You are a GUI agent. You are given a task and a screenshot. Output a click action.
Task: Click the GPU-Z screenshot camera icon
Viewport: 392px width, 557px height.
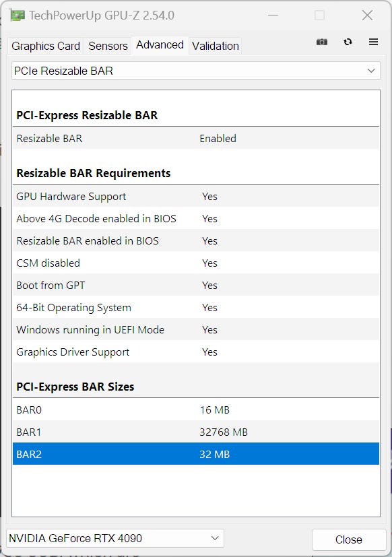click(322, 42)
